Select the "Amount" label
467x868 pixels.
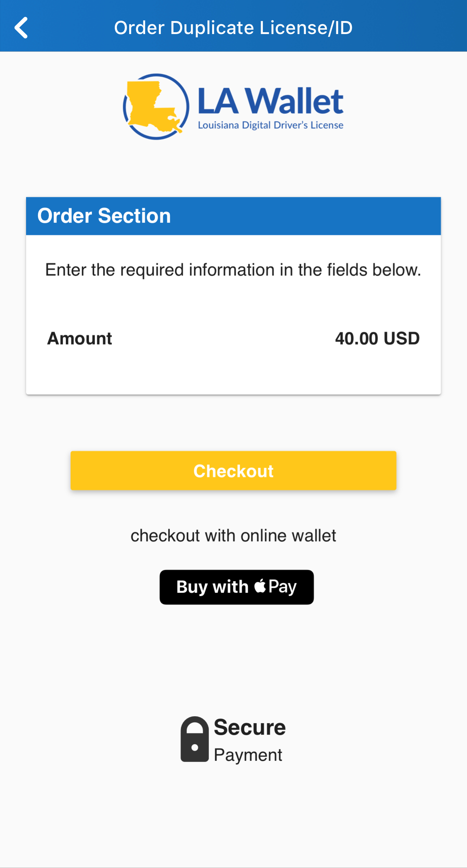click(x=80, y=339)
